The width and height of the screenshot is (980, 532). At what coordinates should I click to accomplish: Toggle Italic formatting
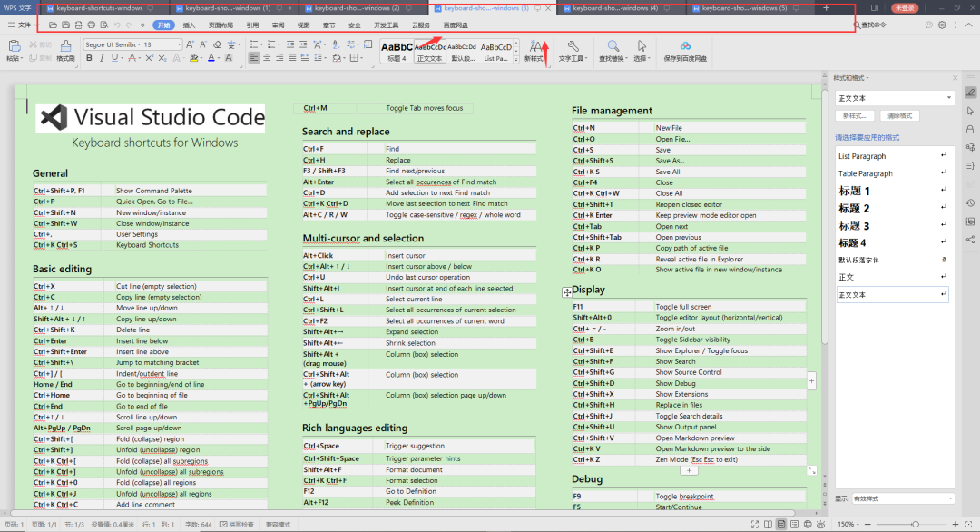point(102,58)
